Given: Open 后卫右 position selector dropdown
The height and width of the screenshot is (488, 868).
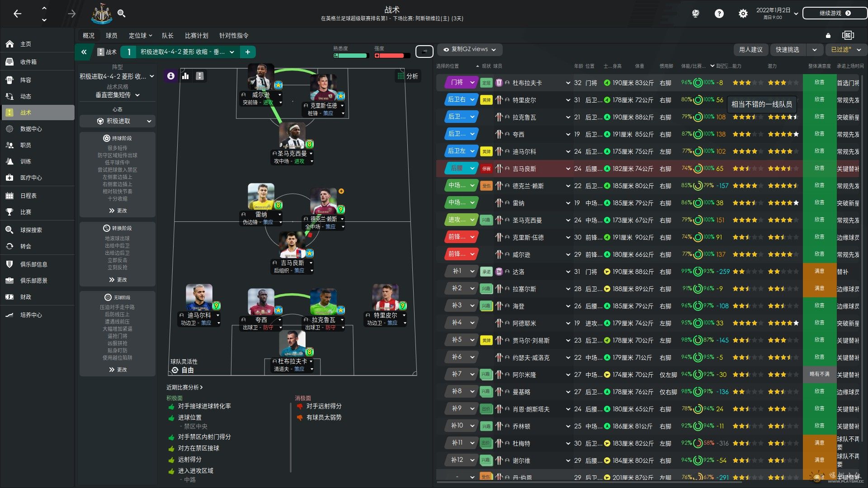Looking at the screenshot, I should [x=461, y=100].
